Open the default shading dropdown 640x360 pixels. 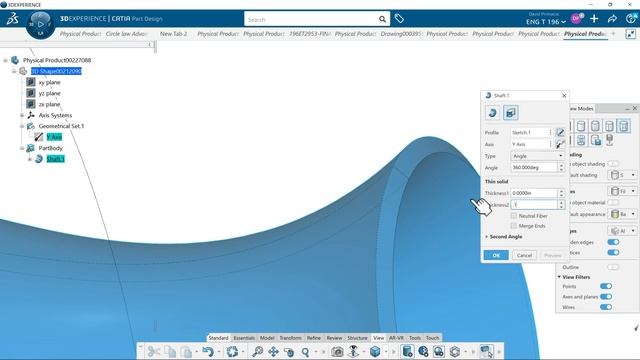(x=622, y=175)
